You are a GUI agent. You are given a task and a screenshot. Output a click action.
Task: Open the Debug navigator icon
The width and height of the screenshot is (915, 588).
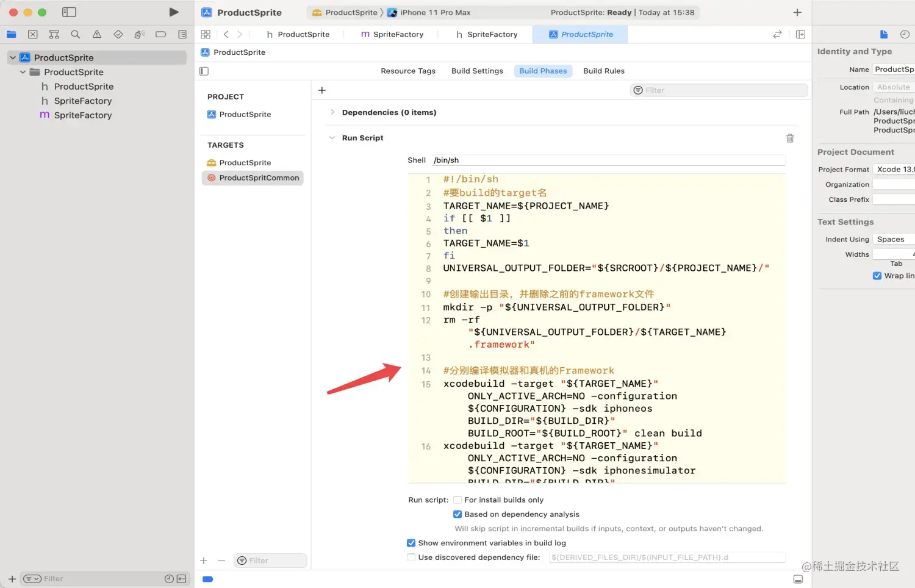click(x=140, y=34)
